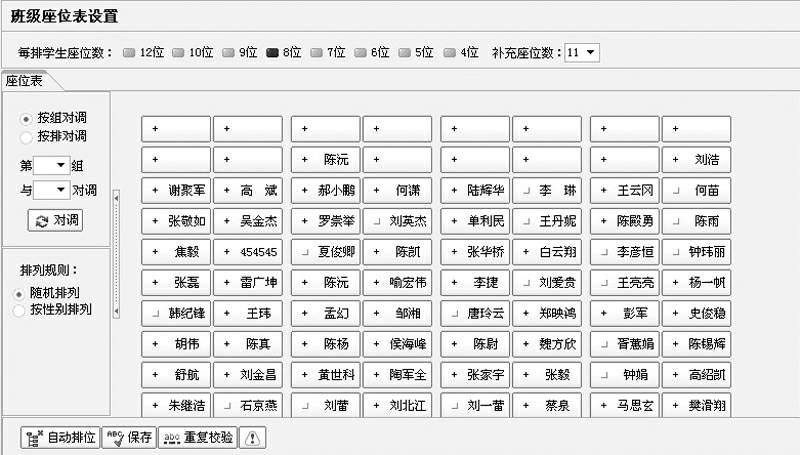Choose 12位 seats per row option

click(129, 52)
